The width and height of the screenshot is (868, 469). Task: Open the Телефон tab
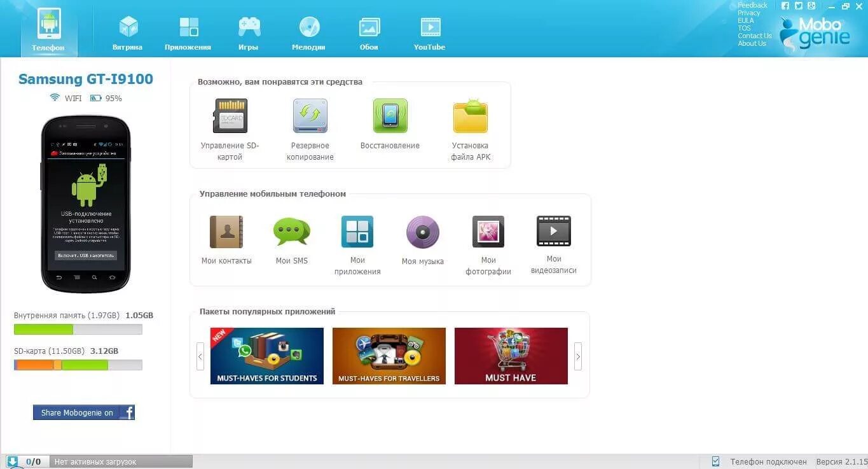tap(49, 31)
